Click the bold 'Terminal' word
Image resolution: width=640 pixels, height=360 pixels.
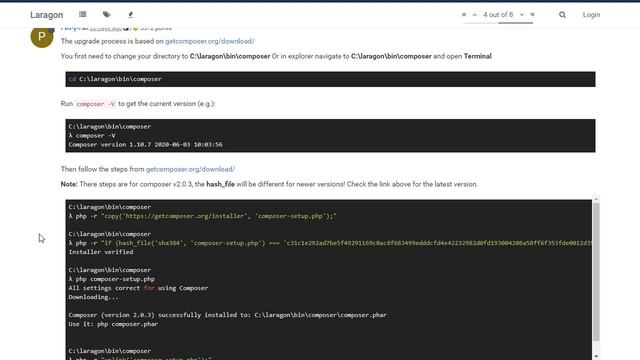click(x=478, y=56)
